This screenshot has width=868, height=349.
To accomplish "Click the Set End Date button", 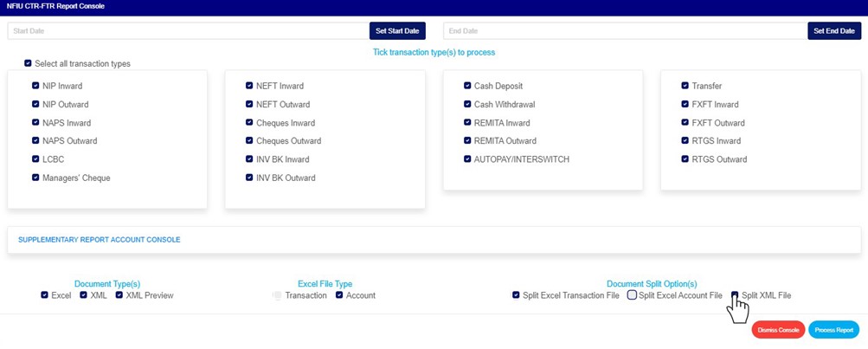I will click(x=834, y=31).
